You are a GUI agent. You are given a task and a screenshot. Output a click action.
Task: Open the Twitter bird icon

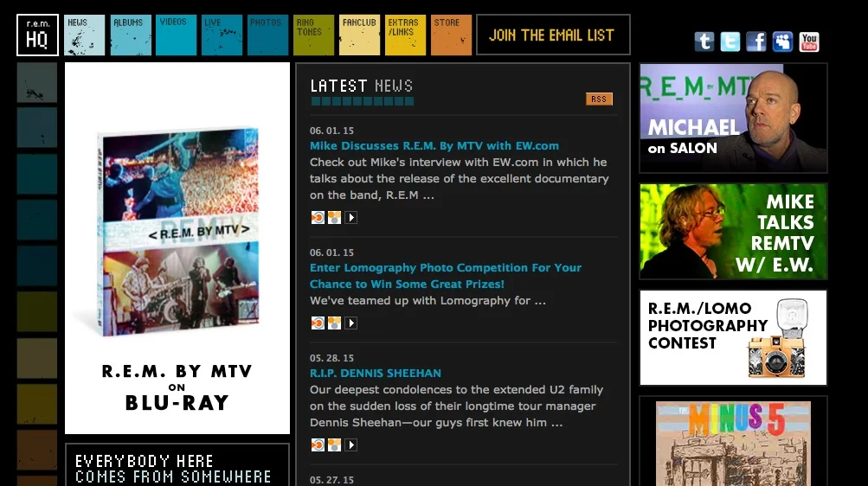[x=730, y=42]
